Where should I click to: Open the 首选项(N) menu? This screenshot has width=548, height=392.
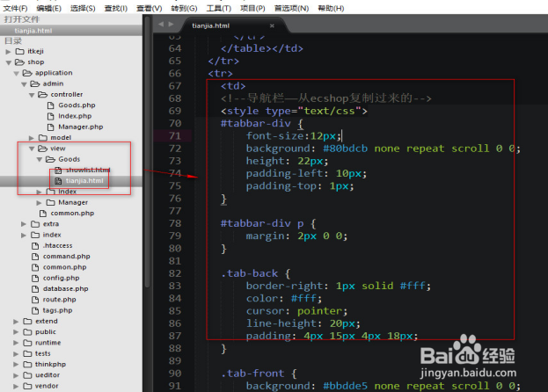pyautogui.click(x=291, y=8)
